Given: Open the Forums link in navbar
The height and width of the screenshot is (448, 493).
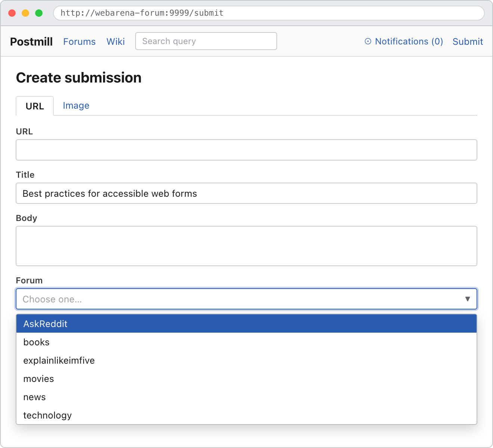Looking at the screenshot, I should (x=80, y=41).
